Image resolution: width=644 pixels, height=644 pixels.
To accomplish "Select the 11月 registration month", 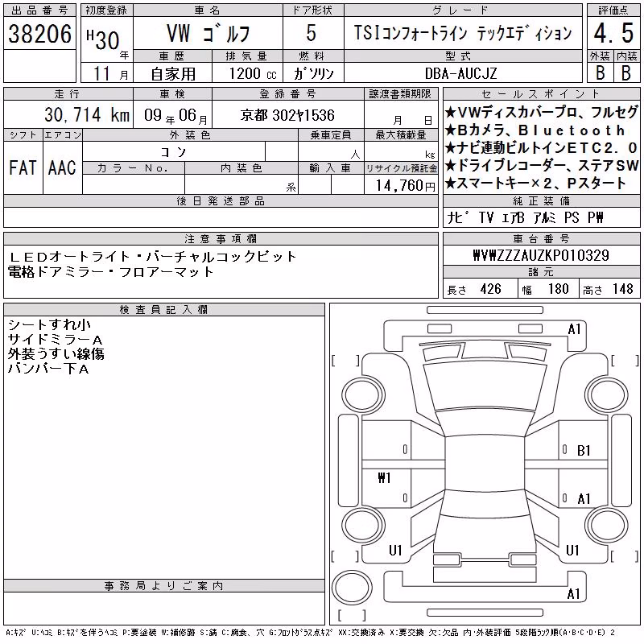I will point(110,73).
